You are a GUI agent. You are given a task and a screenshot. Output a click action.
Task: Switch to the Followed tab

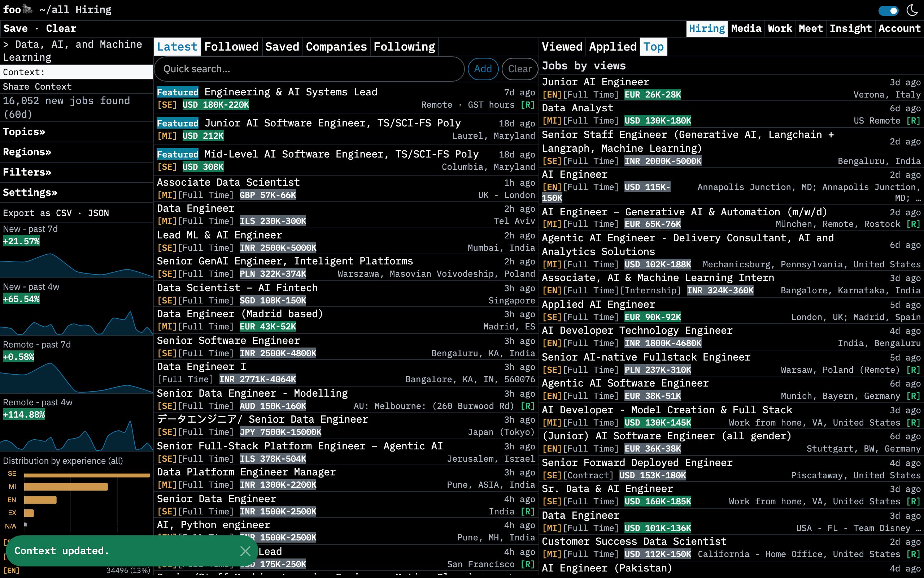tap(231, 47)
